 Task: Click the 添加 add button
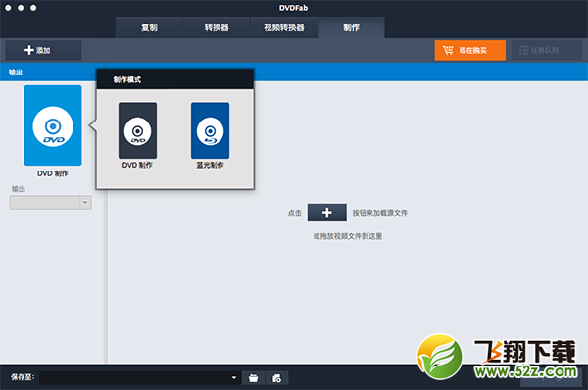[43, 50]
